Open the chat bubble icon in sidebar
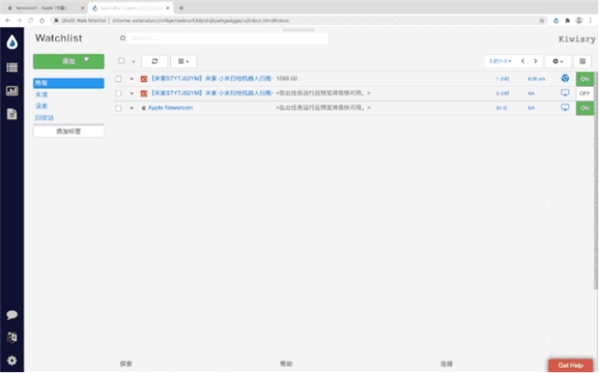600x373 pixels. point(12,315)
